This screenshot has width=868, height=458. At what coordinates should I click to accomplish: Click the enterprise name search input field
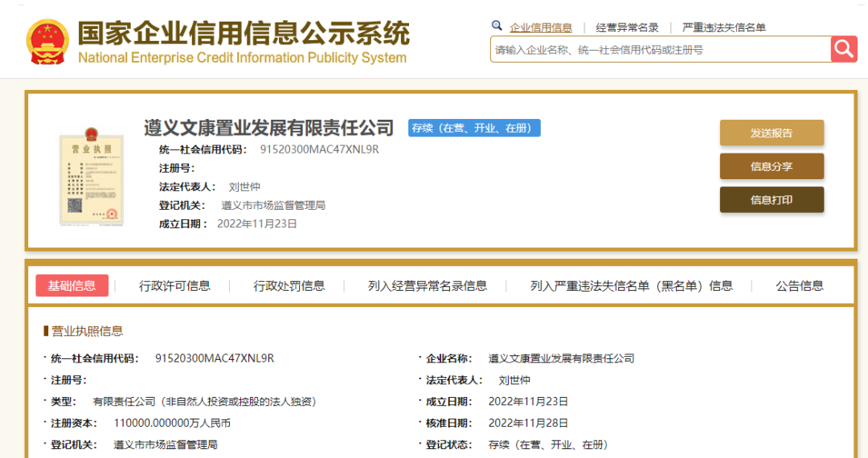coord(659,50)
